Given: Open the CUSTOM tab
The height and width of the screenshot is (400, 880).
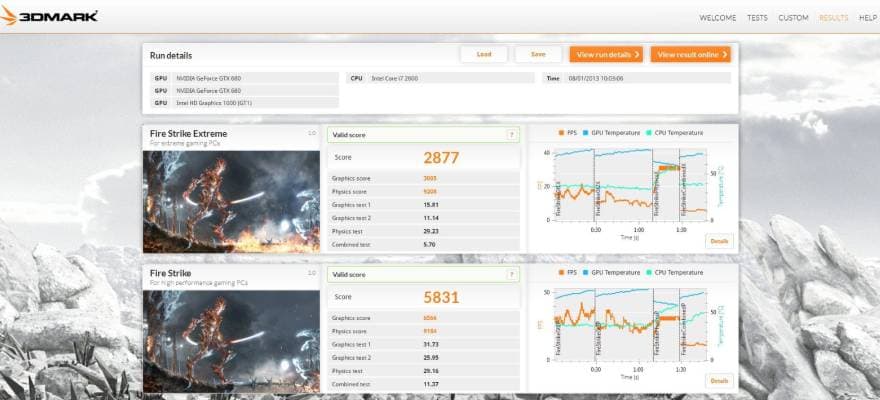Looking at the screenshot, I should (793, 18).
